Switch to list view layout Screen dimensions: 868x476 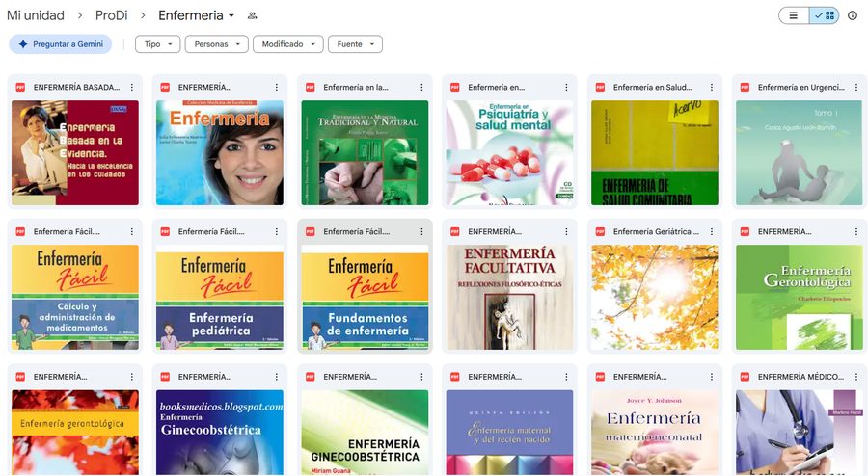click(794, 15)
